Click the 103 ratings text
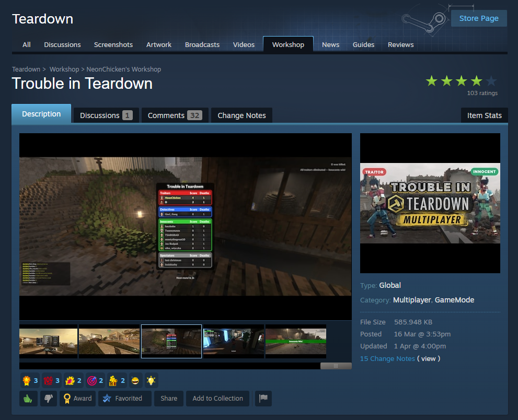Viewport: 518px width, 420px height. 482,93
